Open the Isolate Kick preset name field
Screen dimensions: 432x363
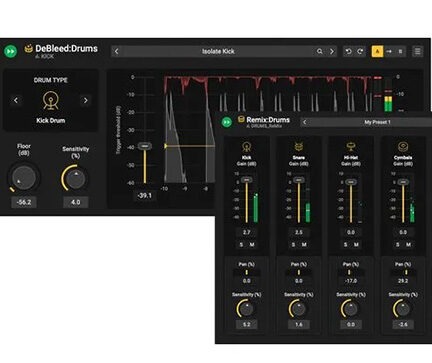click(x=218, y=51)
